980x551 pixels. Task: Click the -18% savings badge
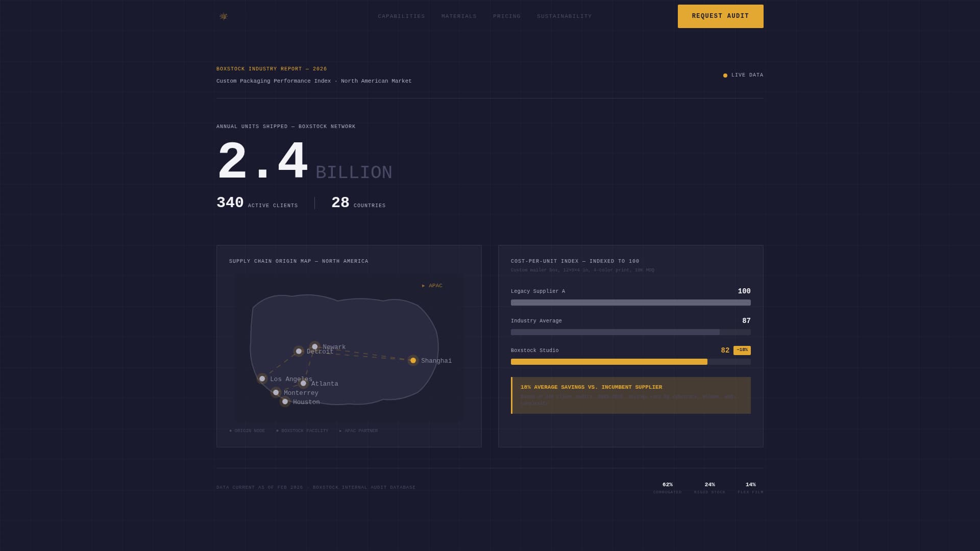tap(743, 350)
